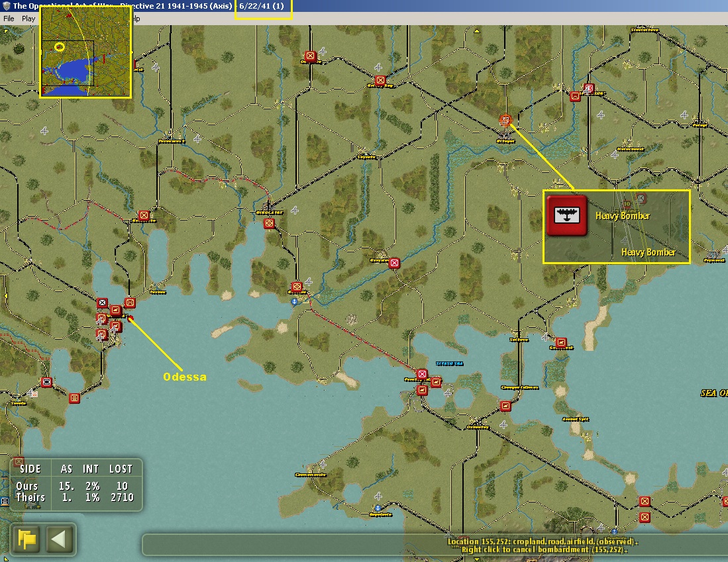
Task: Select the upper of the two stacked infantry units in the southeast
Action: 645,501
